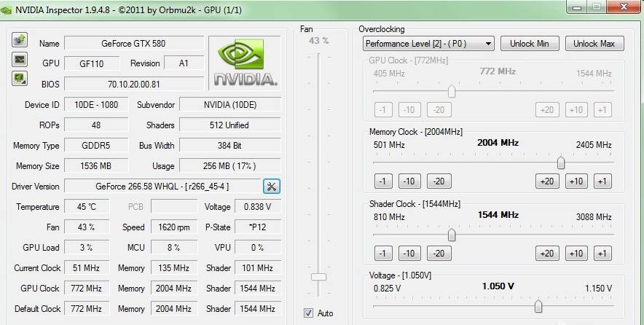
Task: Increase Shader Clock by 10 MHz
Action: [x=576, y=253]
